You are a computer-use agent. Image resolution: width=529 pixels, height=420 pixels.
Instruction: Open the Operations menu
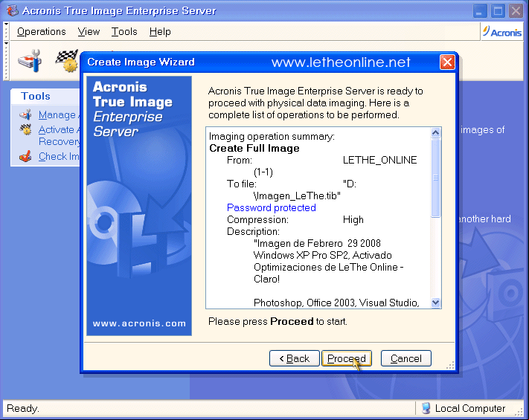click(41, 32)
